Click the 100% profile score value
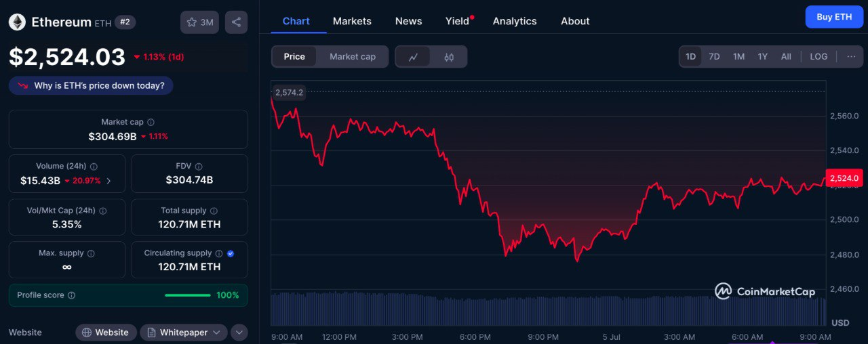The image size is (868, 344). pyautogui.click(x=228, y=295)
